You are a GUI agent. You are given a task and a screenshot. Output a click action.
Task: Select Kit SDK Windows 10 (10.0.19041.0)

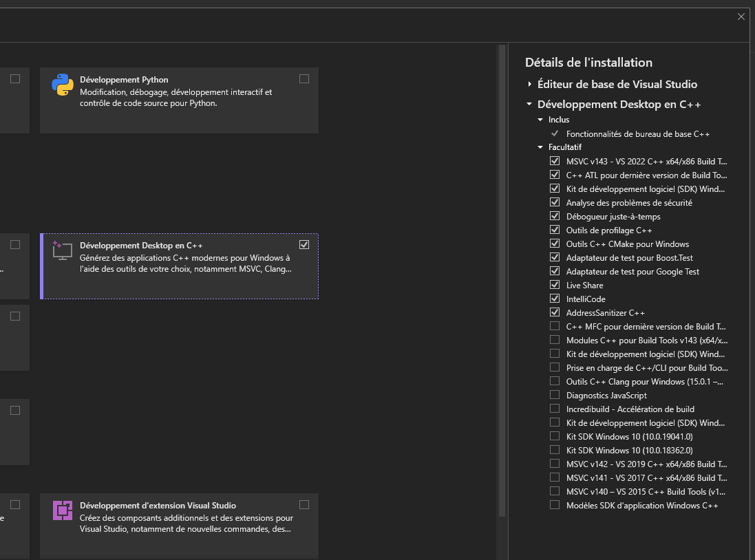coord(555,436)
